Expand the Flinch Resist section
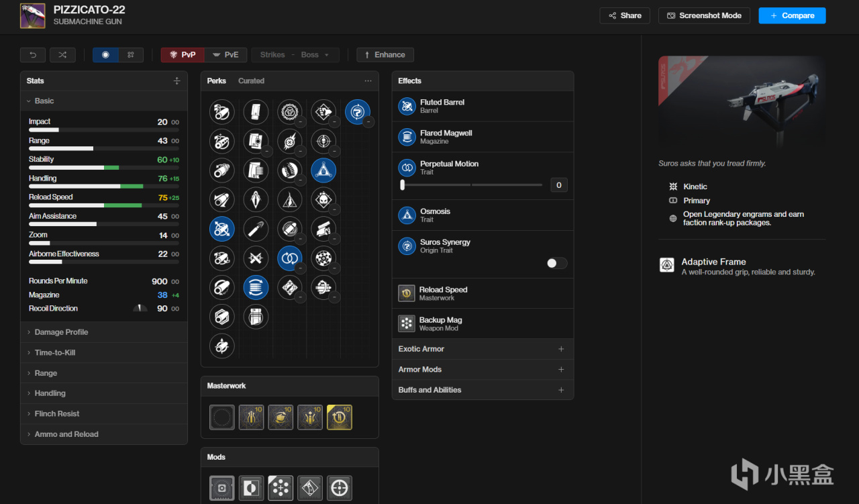Image resolution: width=859 pixels, height=504 pixels. (x=104, y=414)
